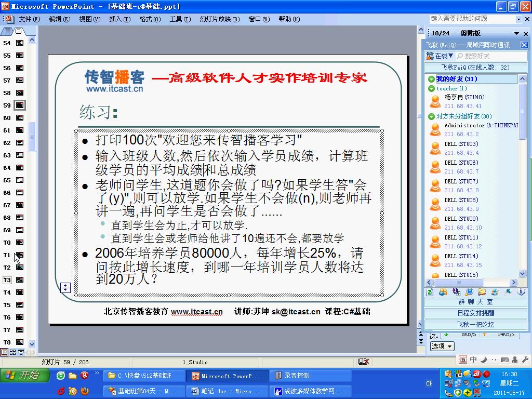This screenshot has width=532, height=399.
Task: Switch to the Outline tab icon
Action: (x=7, y=31)
